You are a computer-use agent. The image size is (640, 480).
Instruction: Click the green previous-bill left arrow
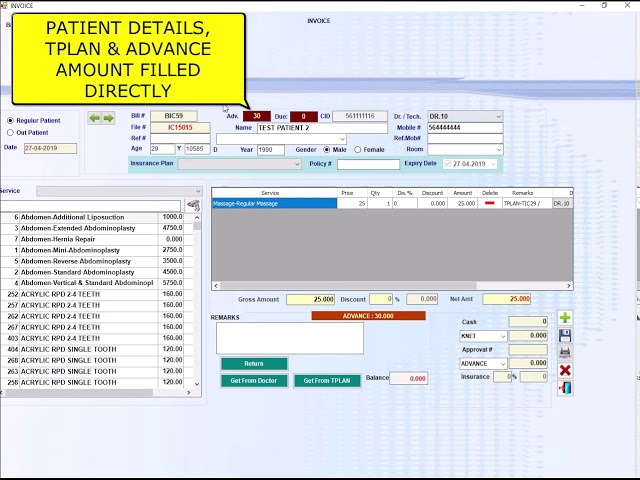point(95,118)
